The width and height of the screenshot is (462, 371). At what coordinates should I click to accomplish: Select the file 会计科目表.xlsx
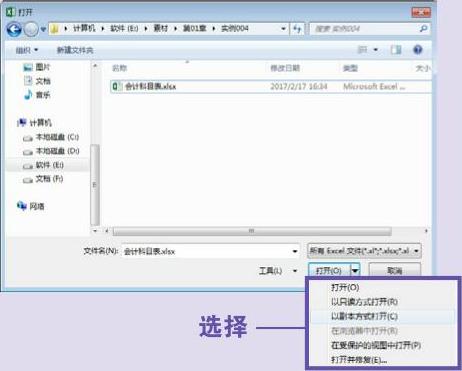tap(271, 87)
